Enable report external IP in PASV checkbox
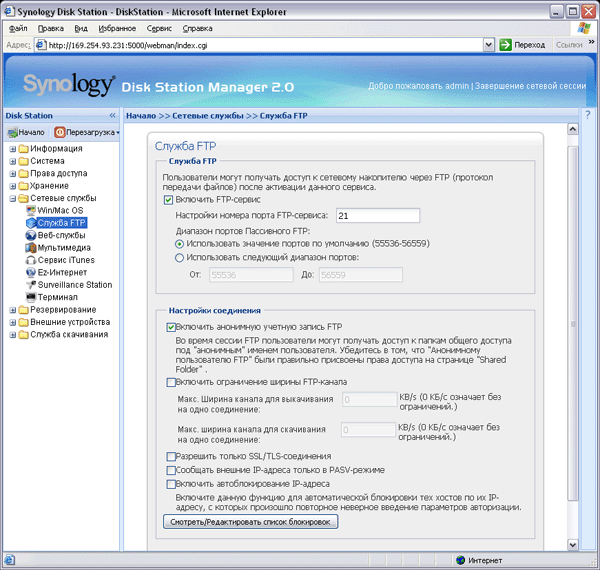Screen dimensions: 600x570 pos(171,470)
